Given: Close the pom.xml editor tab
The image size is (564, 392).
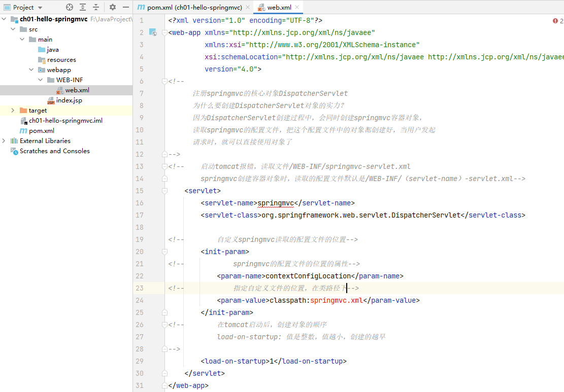Looking at the screenshot, I should [248, 7].
